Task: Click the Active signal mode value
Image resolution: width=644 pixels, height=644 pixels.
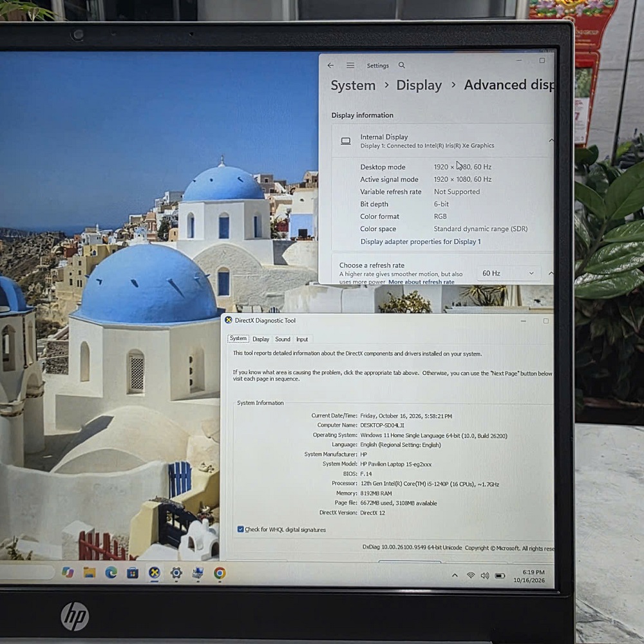Action: pos(462,179)
